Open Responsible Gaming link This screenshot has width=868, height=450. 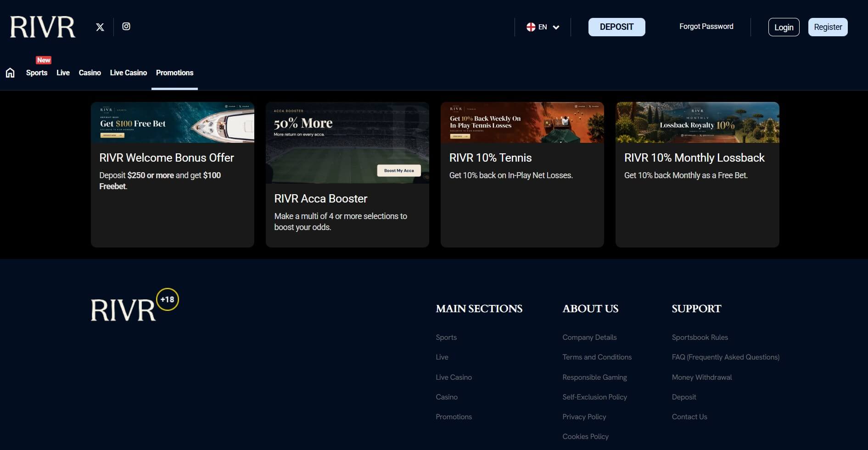point(594,377)
